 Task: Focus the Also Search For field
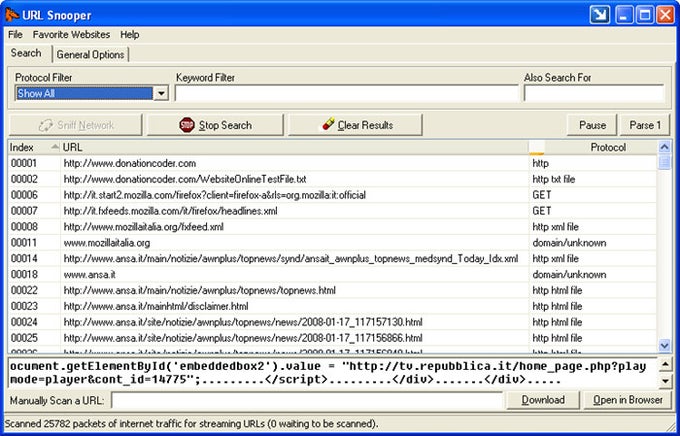[594, 93]
